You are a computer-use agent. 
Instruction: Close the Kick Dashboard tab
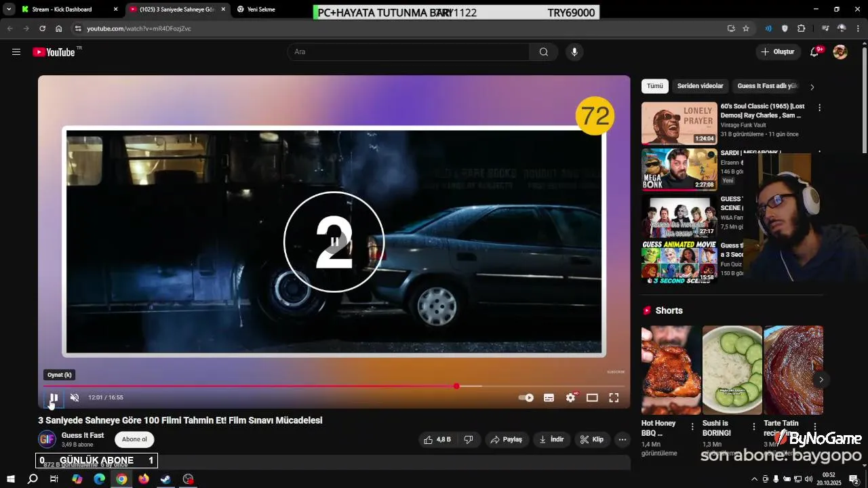115,9
